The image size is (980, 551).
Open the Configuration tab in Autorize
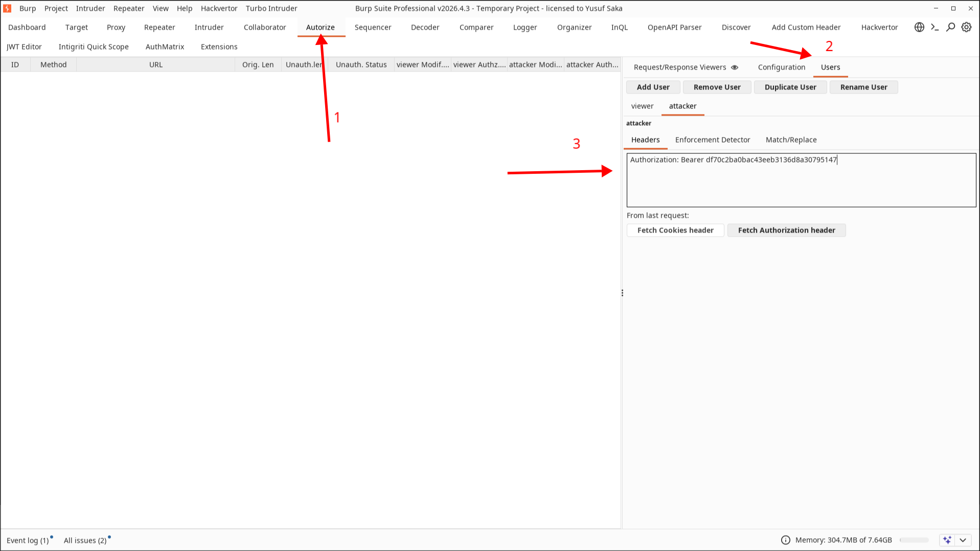click(x=782, y=67)
